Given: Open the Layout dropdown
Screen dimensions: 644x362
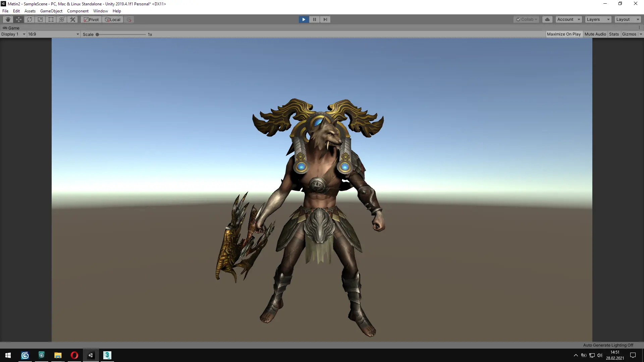Looking at the screenshot, I should (x=628, y=19).
